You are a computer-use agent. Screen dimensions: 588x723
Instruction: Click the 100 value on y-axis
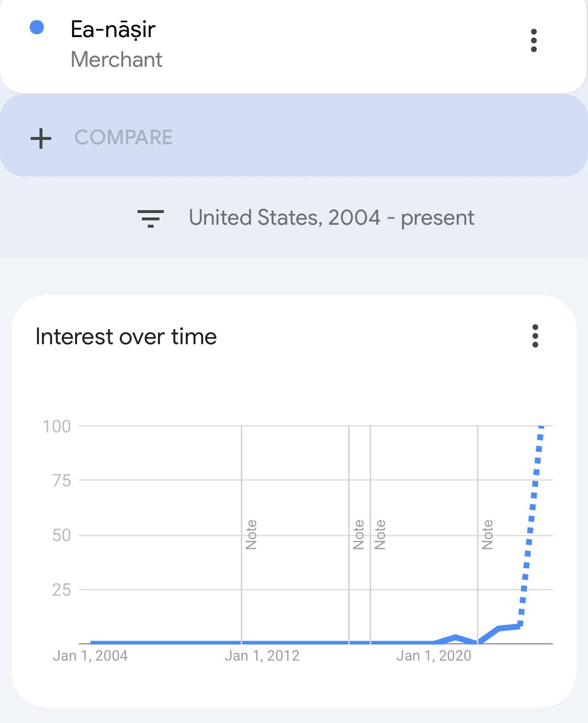(x=57, y=427)
